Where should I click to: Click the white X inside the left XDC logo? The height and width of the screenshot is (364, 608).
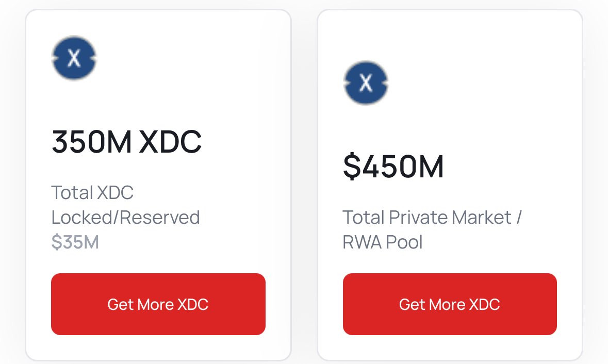click(74, 58)
